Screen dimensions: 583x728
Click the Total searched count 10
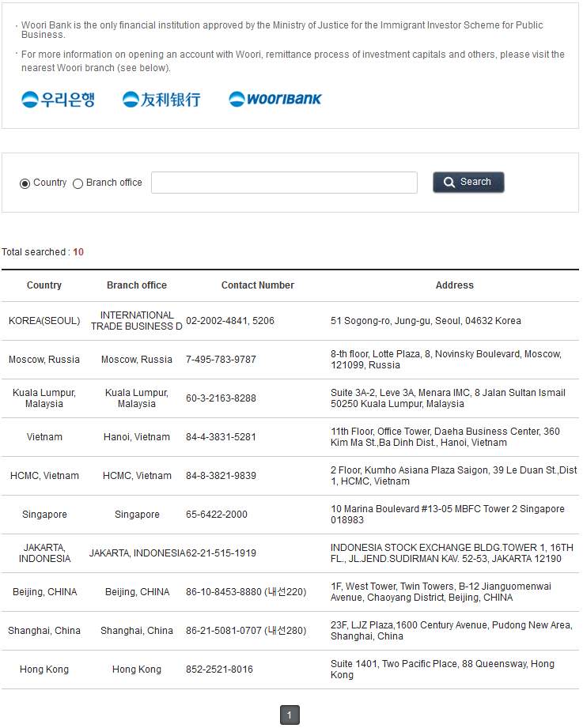point(78,252)
